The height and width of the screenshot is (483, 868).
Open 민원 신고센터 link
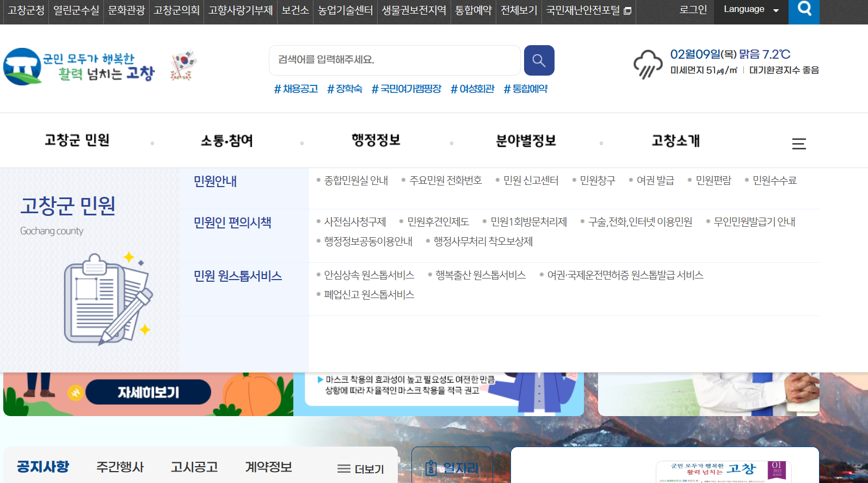pyautogui.click(x=531, y=181)
